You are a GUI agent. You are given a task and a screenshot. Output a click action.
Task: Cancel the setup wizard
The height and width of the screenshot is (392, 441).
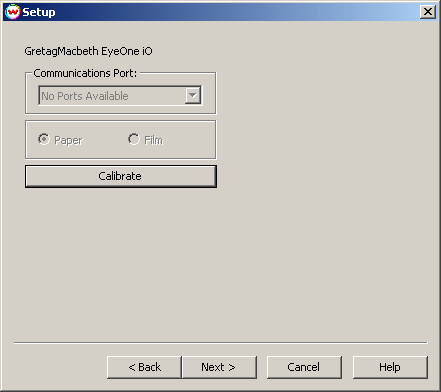point(304,367)
